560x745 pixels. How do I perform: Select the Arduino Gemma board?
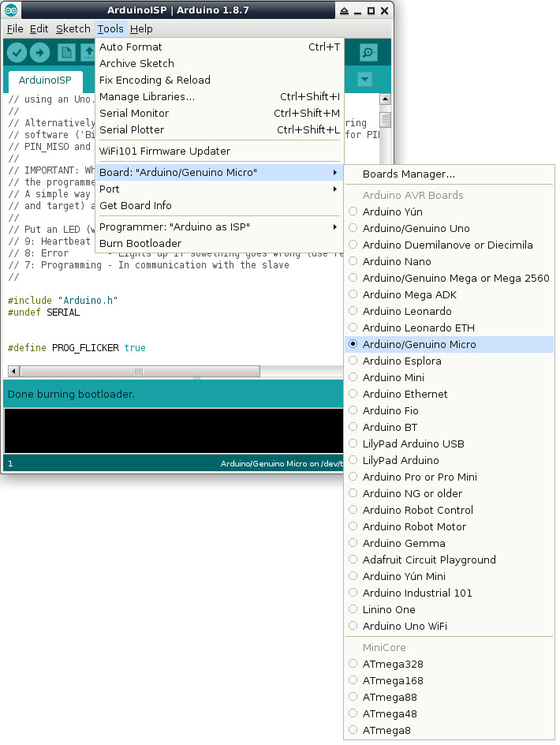click(x=449, y=543)
